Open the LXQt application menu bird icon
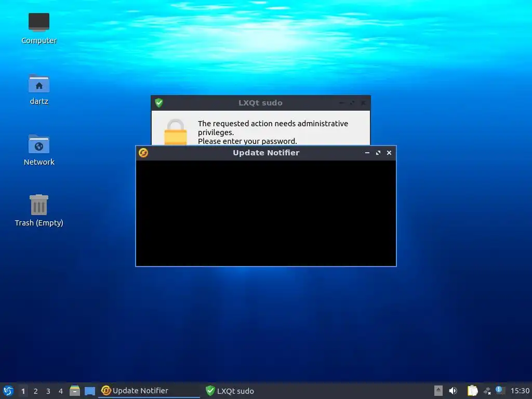 (x=8, y=391)
